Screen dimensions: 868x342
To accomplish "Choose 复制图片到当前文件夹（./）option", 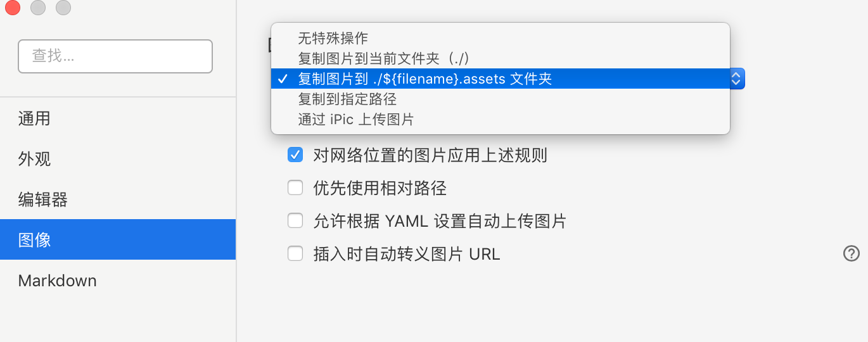I will click(383, 59).
